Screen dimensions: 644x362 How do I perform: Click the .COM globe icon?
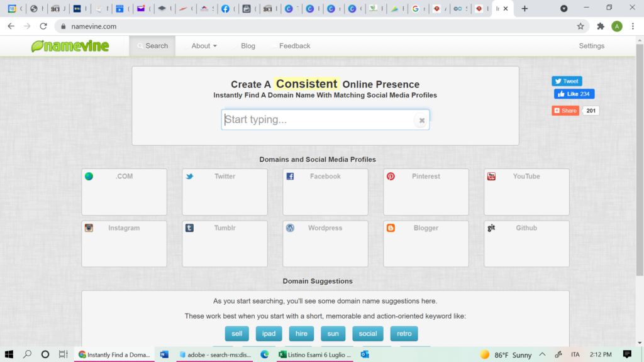[89, 177]
